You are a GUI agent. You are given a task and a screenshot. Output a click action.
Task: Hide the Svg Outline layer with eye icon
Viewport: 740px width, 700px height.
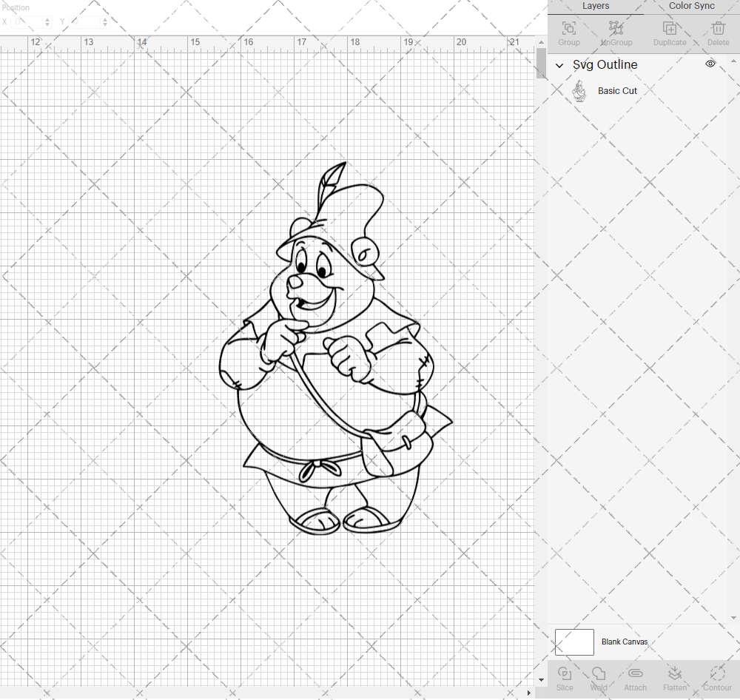[710, 64]
